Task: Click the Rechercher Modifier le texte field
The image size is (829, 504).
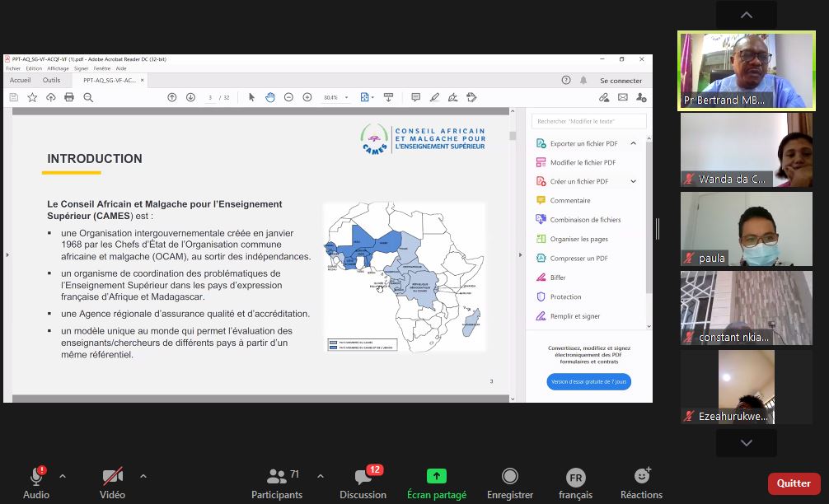Action: [x=588, y=121]
